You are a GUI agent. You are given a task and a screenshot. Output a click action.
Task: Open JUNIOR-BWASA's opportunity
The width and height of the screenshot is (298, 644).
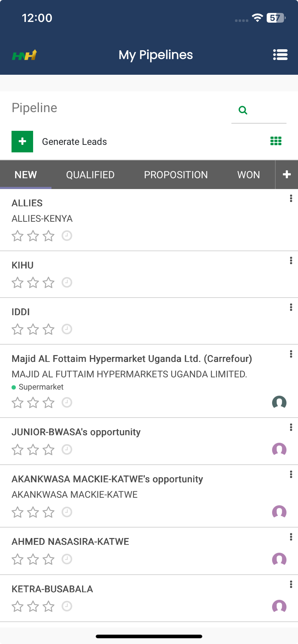(x=76, y=432)
